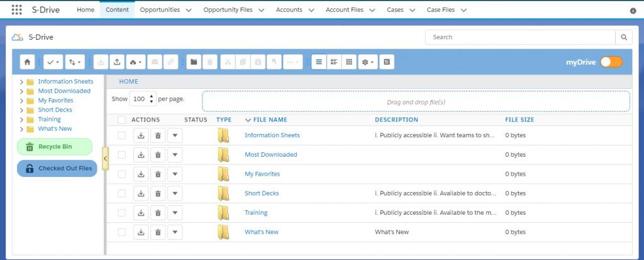The image size is (644, 260).
Task: Toggle the myDrive switch
Action: (611, 62)
